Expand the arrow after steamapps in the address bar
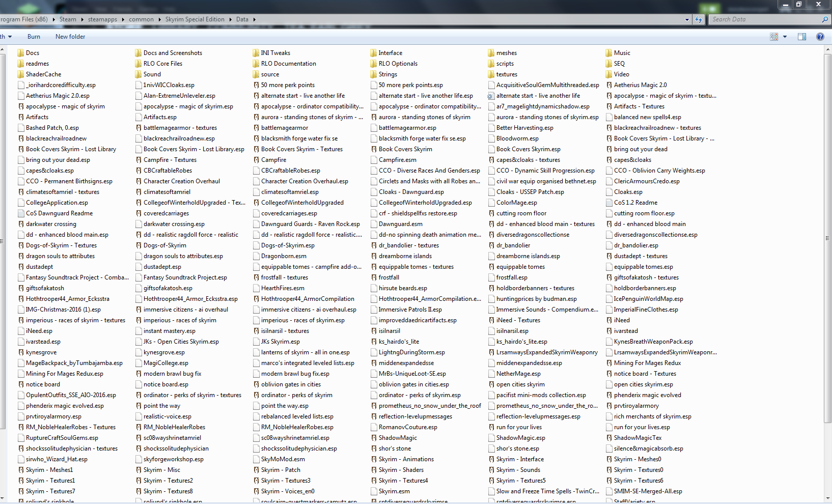Image resolution: width=832 pixels, height=504 pixels. tap(123, 19)
